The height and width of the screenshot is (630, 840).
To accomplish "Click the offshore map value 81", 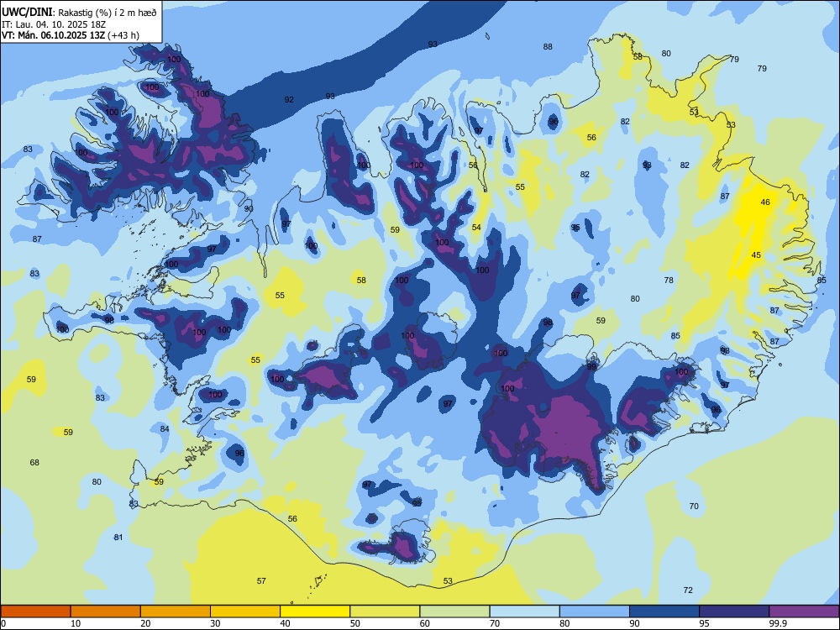I will [x=118, y=538].
